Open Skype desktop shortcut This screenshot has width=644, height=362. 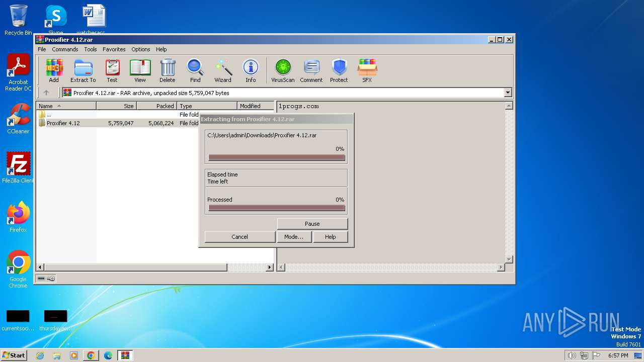[55, 20]
